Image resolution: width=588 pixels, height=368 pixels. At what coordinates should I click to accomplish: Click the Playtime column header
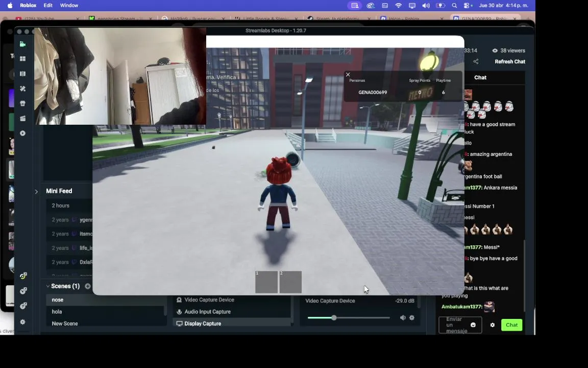click(x=443, y=80)
